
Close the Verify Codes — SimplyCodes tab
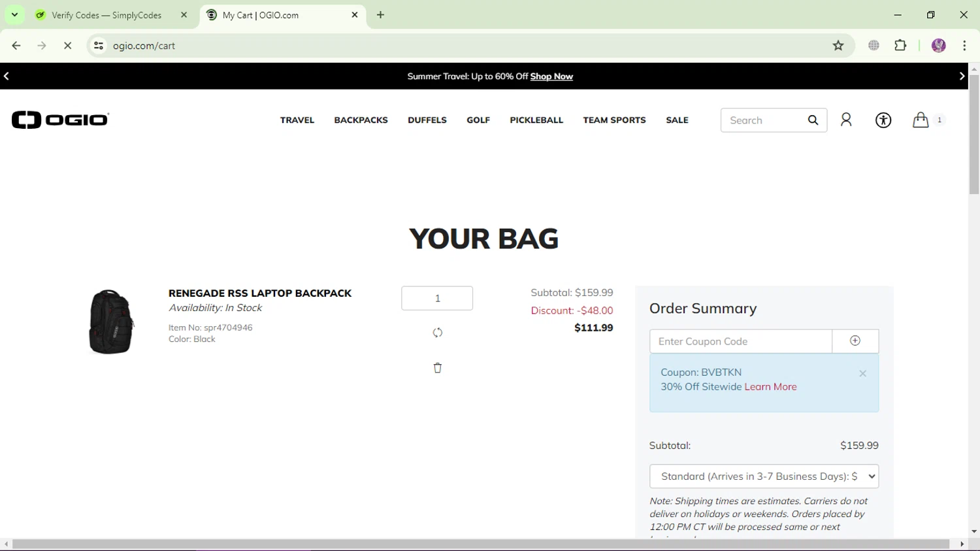pos(184,15)
